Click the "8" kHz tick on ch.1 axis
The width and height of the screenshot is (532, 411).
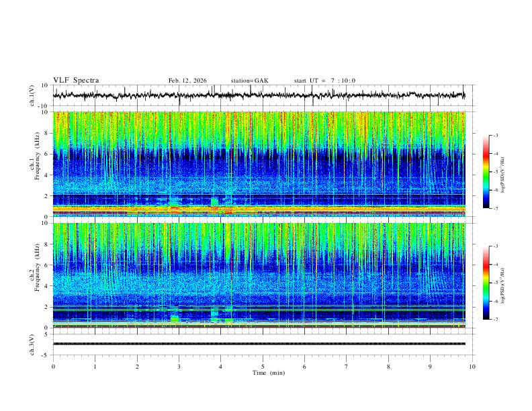pos(46,133)
